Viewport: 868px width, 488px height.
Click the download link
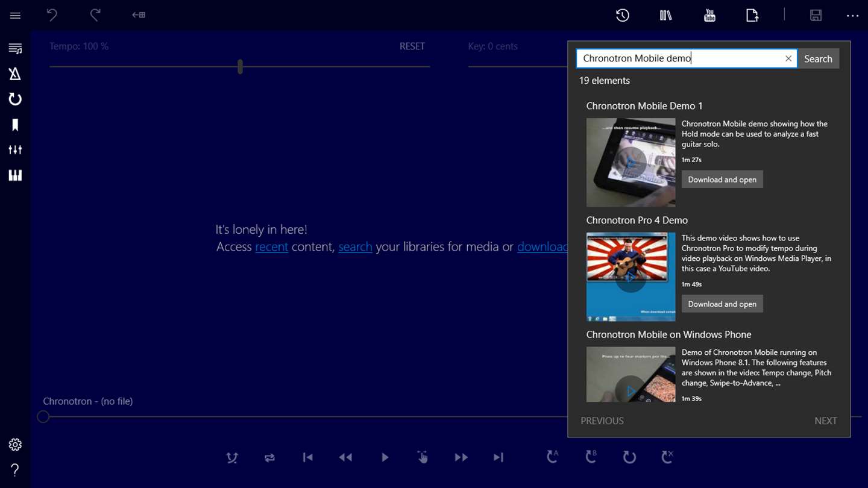point(542,246)
